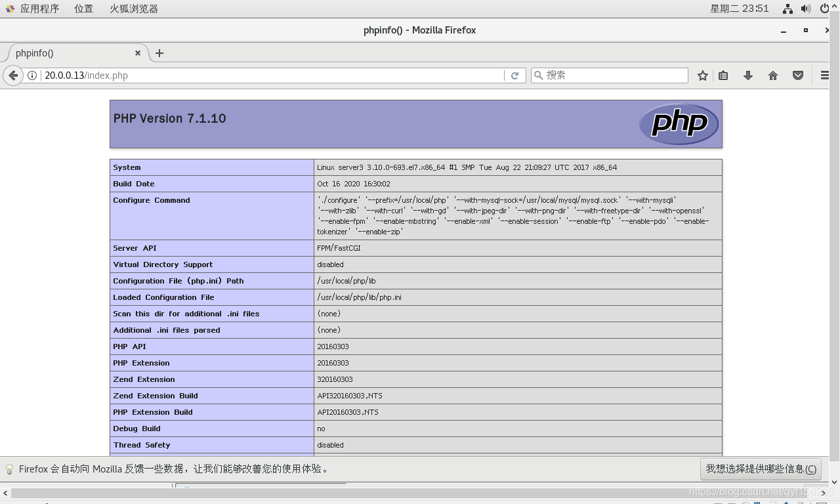Click the API20160303,NTS value
The height and width of the screenshot is (504, 840).
348,412
